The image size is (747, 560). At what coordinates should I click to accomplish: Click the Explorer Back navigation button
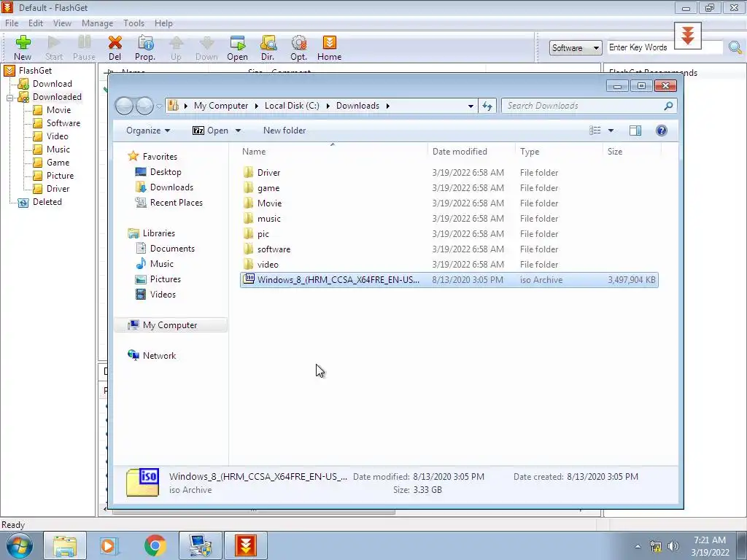coord(124,106)
